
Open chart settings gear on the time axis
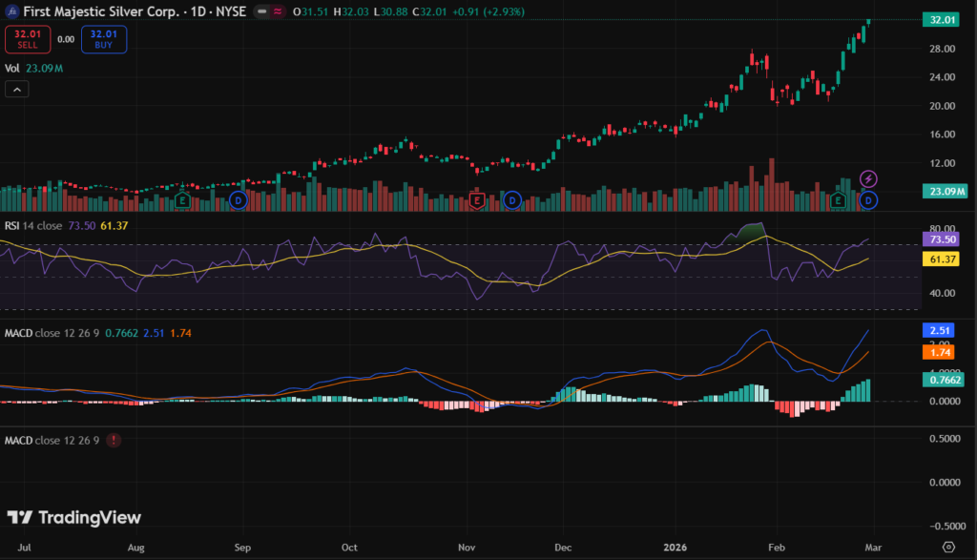[x=947, y=547]
